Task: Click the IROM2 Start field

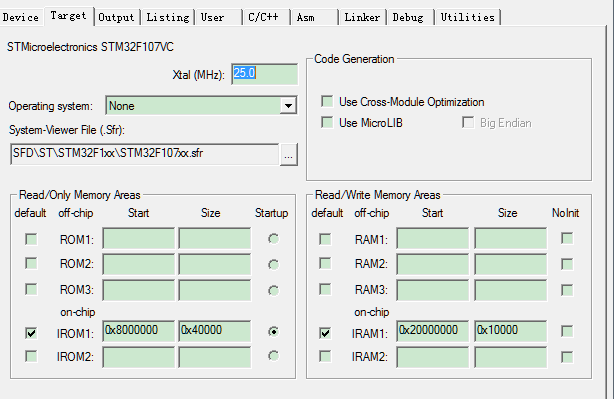Action: pyautogui.click(x=139, y=357)
